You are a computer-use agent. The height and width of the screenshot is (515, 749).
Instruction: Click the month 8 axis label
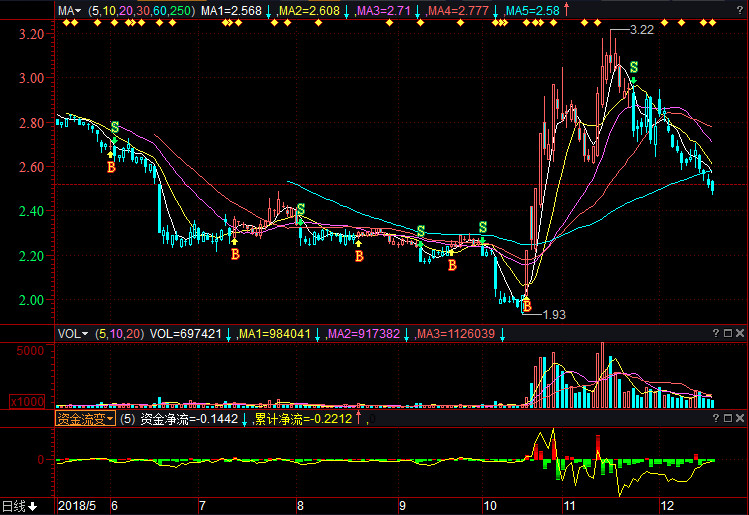pos(300,506)
